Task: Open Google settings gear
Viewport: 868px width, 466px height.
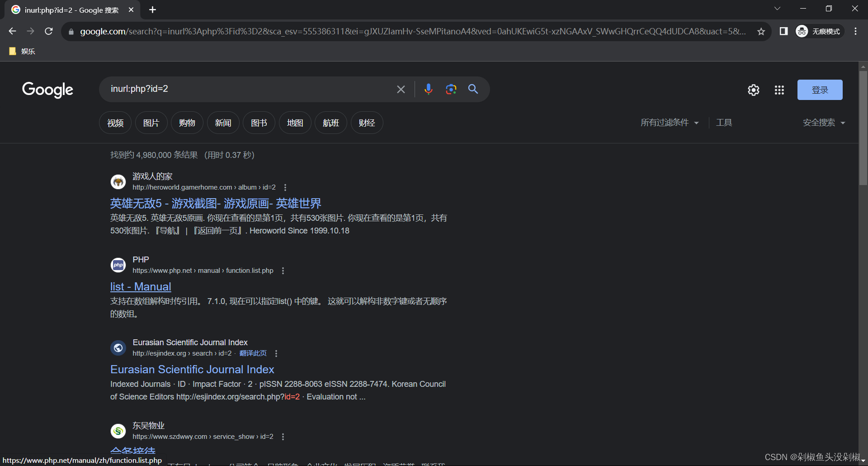Action: click(754, 90)
